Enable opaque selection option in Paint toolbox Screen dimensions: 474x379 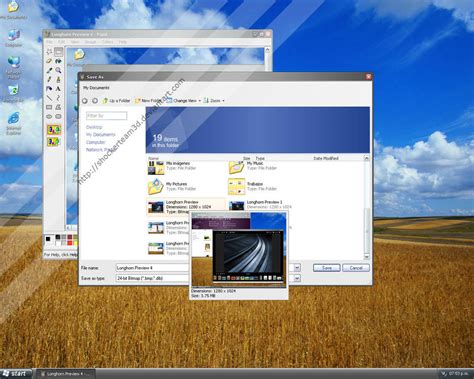54,129
